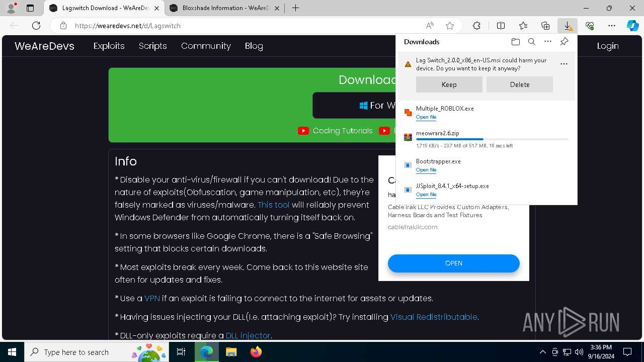Open Edge Settings and more menu
The height and width of the screenshot is (362, 644).
coord(612,26)
